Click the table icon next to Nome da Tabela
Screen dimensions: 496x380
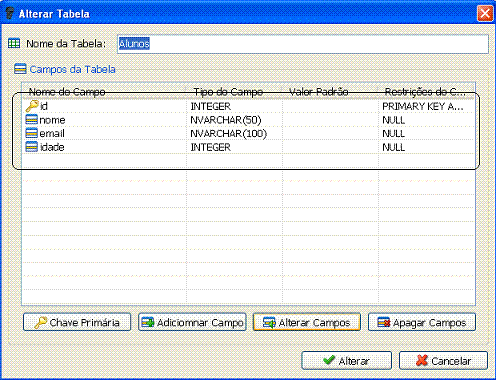pyautogui.click(x=14, y=44)
